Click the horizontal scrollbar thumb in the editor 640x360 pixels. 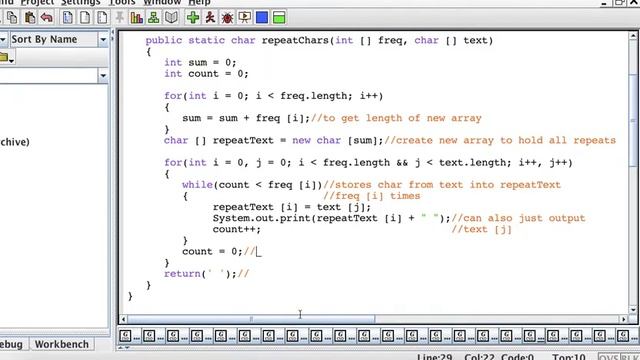(x=251, y=319)
